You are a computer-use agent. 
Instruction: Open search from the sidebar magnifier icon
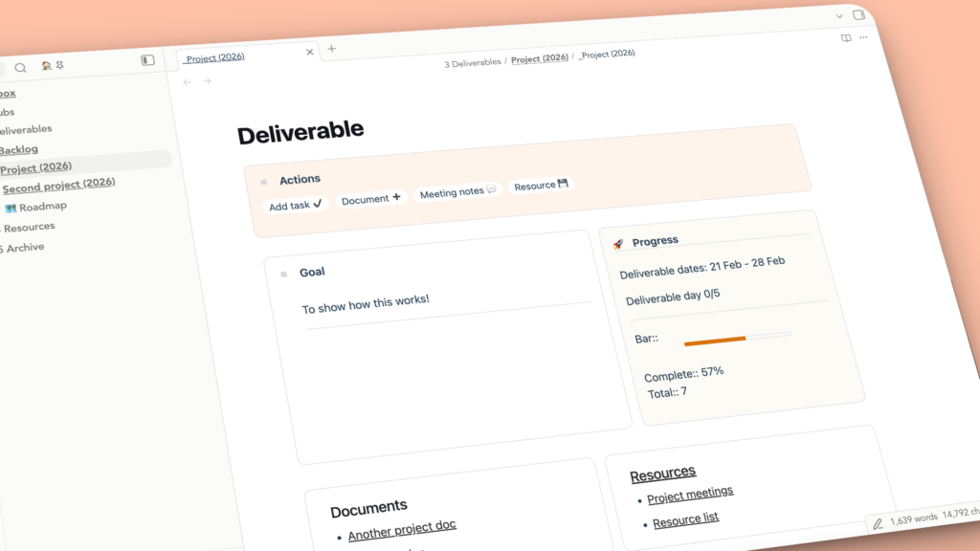pos(21,67)
